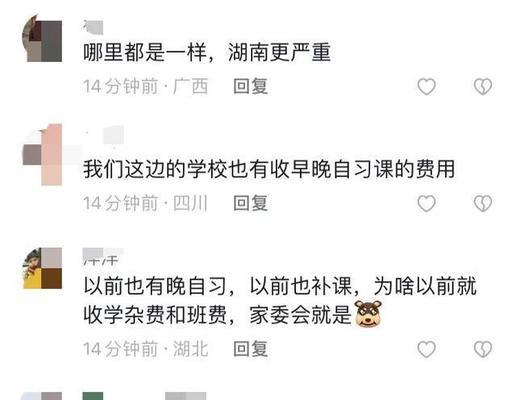Screen dimensions: 516x400
Task: Select the comment text 哪里都是一样，湖南更严重
Action: point(207,52)
